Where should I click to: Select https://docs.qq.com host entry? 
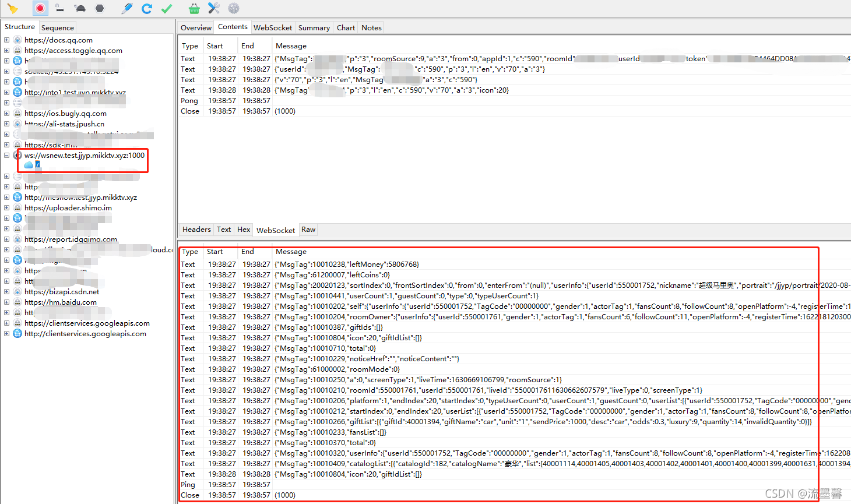[58, 40]
